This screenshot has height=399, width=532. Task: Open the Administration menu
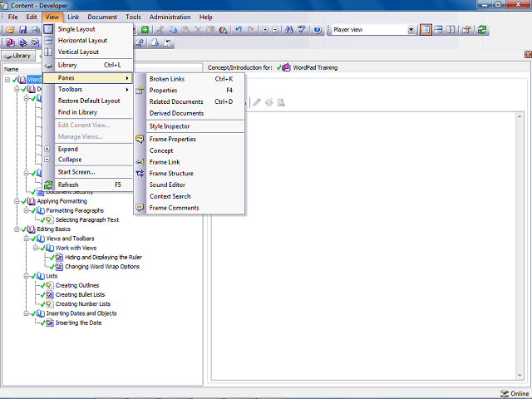(x=170, y=17)
